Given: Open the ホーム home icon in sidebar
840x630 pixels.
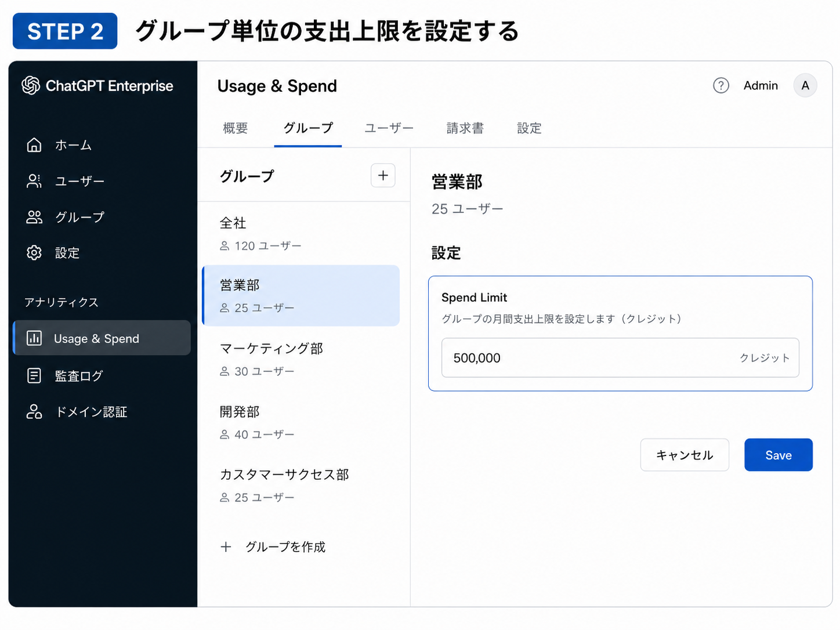Looking at the screenshot, I should (34, 145).
